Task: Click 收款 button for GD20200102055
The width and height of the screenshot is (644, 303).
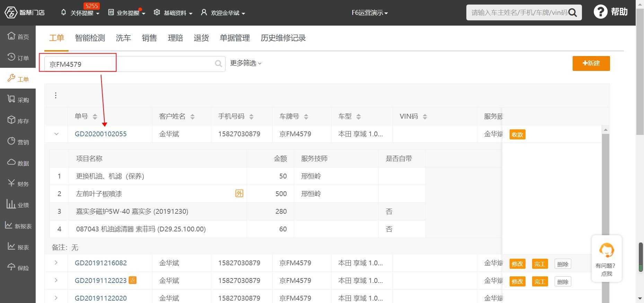Action: [518, 135]
